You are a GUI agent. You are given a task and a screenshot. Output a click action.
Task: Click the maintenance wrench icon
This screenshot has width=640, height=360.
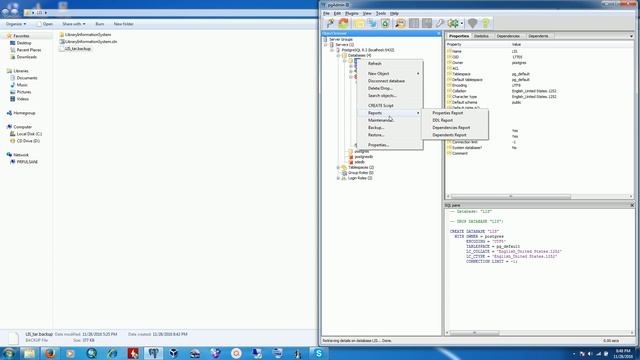440,23
